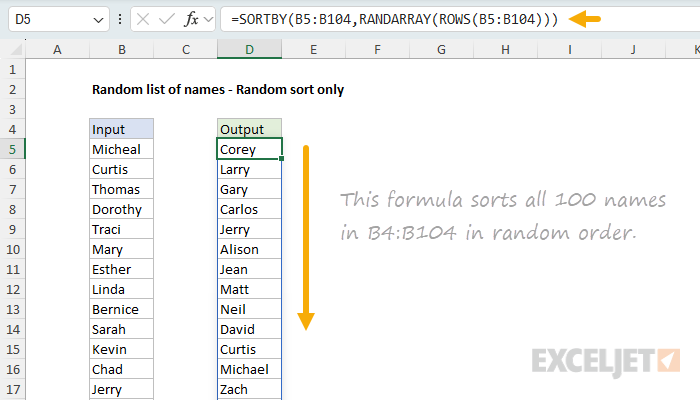This screenshot has width=700, height=400.
Task: Select the cell containing 'Linda'
Action: pos(121,289)
